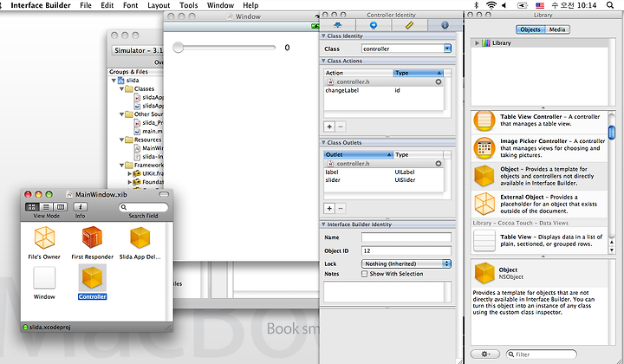
Task: Pick the Object cube in Library
Action: 484,175
